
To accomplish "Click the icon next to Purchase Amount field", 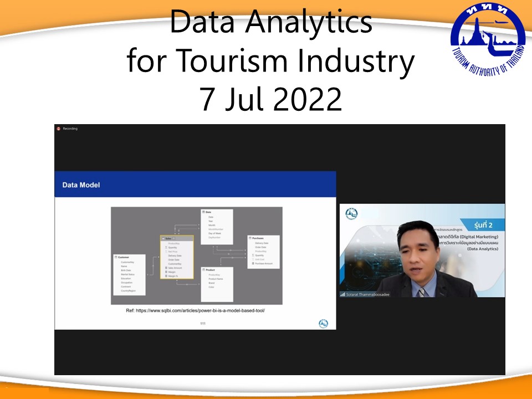I will pyautogui.click(x=252, y=263).
